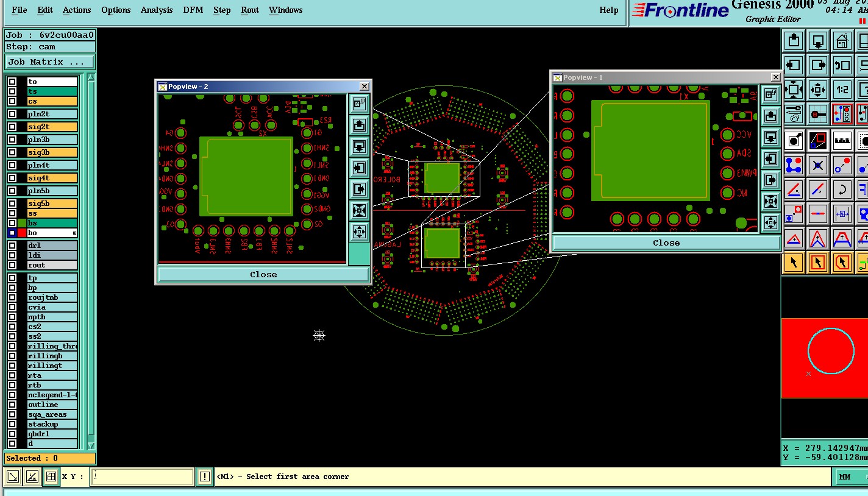Choose the polygon-framed arrow selection tool
868x496 pixels.
click(x=842, y=263)
